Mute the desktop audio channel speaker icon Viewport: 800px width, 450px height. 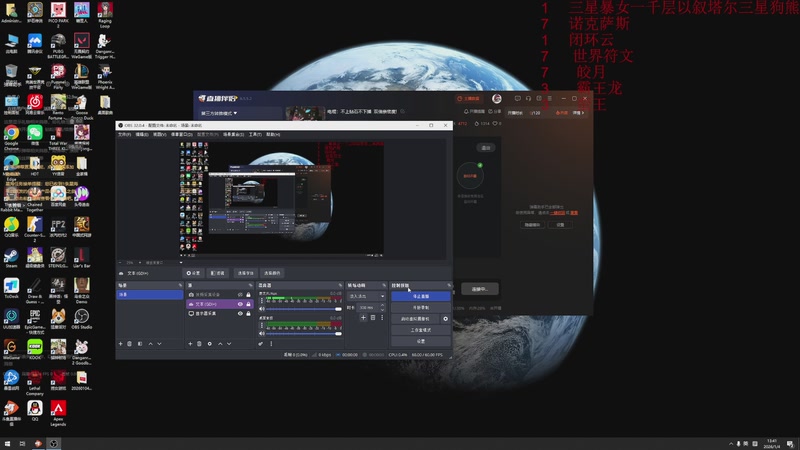tap(262, 334)
